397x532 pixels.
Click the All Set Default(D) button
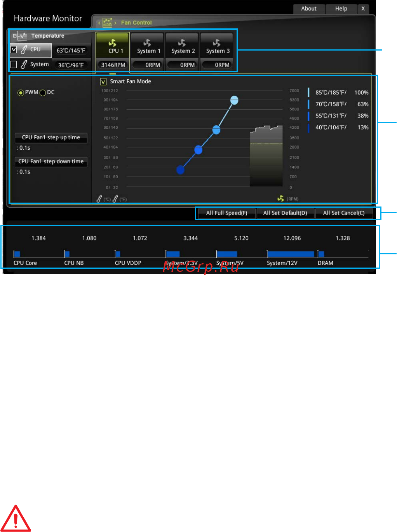(x=285, y=213)
